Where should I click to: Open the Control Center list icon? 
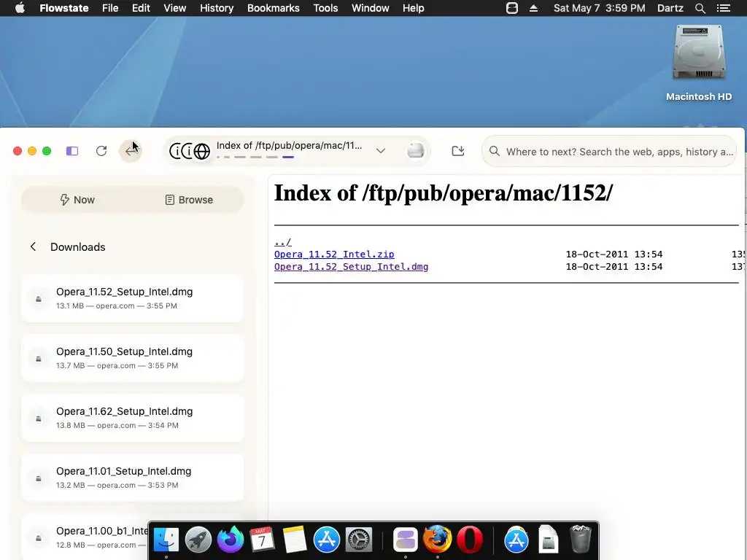point(723,8)
